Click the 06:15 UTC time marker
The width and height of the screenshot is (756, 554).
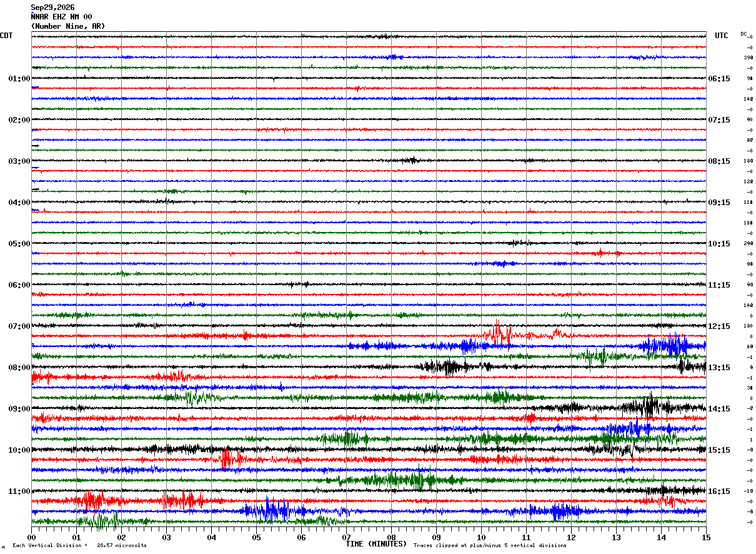coord(719,79)
